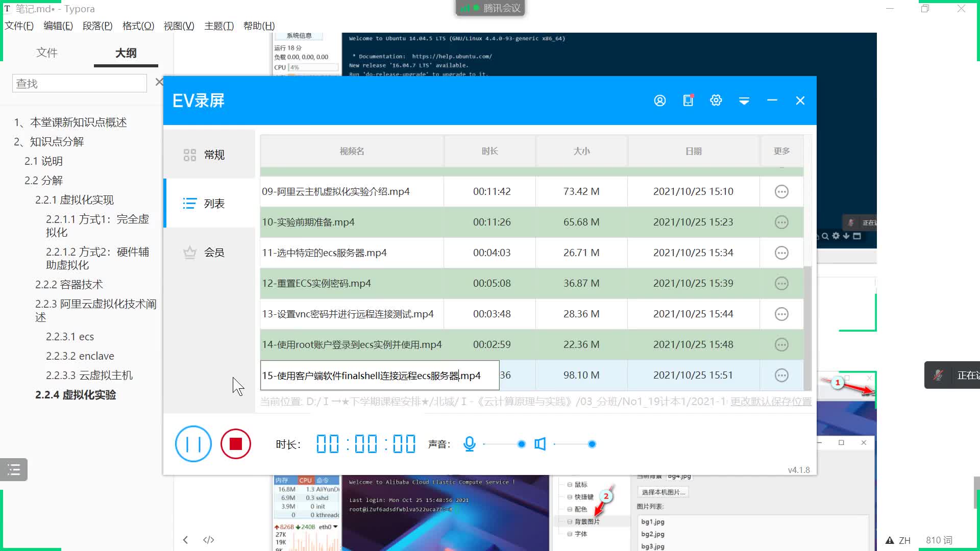The width and height of the screenshot is (980, 551).
Task: Select bg1.jpg in the image list
Action: tap(653, 521)
